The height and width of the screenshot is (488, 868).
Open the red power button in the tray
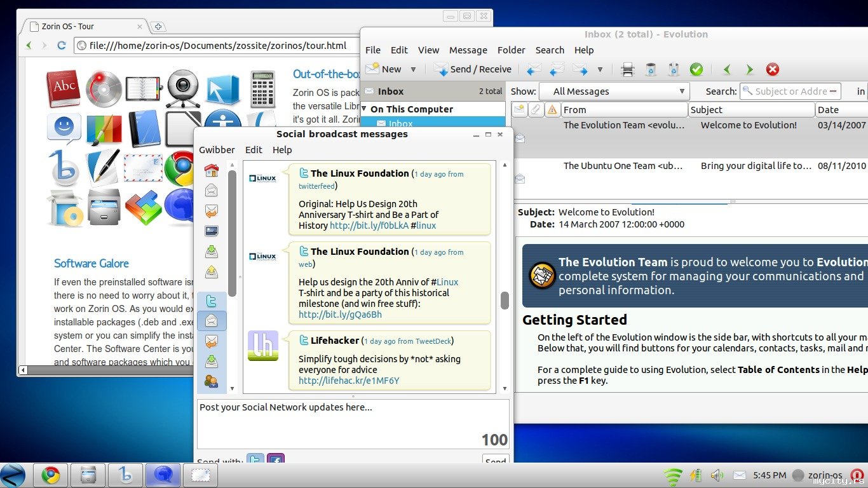(857, 475)
